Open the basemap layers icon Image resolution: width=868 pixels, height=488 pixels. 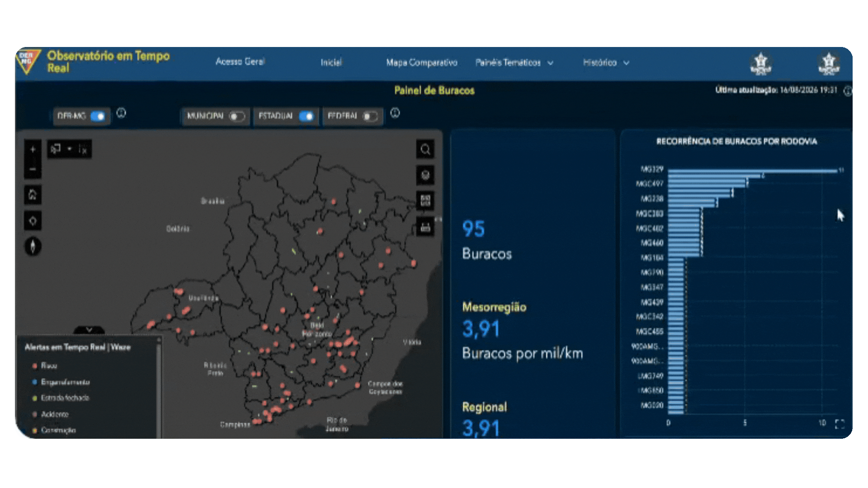(425, 175)
